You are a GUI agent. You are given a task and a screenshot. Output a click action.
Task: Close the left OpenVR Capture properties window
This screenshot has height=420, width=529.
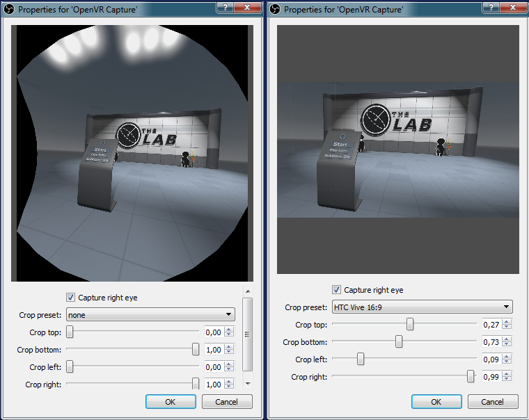pyautogui.click(x=247, y=7)
